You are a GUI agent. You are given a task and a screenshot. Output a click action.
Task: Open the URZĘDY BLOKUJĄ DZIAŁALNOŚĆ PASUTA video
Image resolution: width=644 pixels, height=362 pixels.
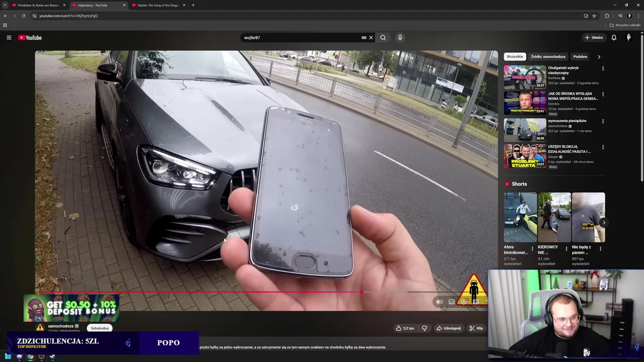pyautogui.click(x=525, y=156)
